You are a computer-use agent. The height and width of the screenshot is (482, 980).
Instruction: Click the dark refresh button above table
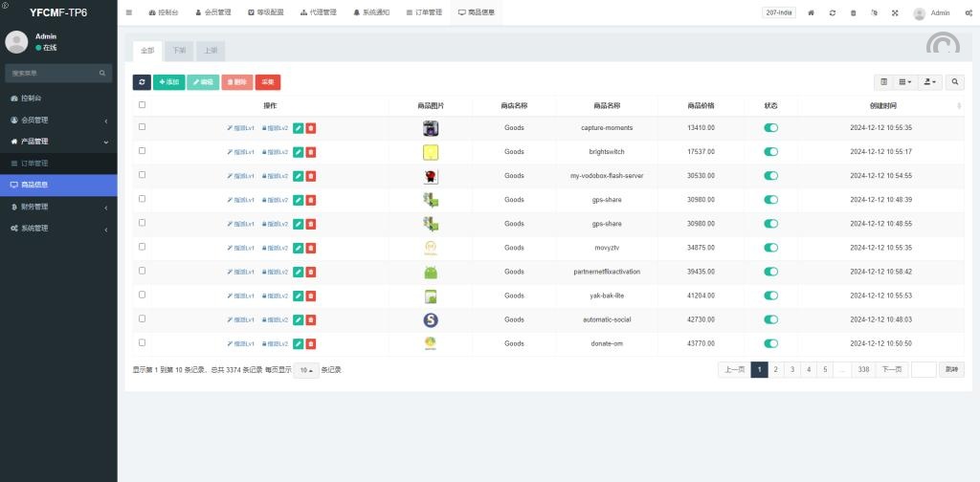[142, 82]
